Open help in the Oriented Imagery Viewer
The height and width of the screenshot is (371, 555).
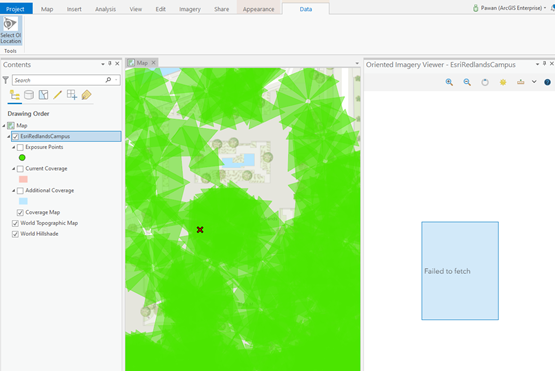[x=547, y=82]
